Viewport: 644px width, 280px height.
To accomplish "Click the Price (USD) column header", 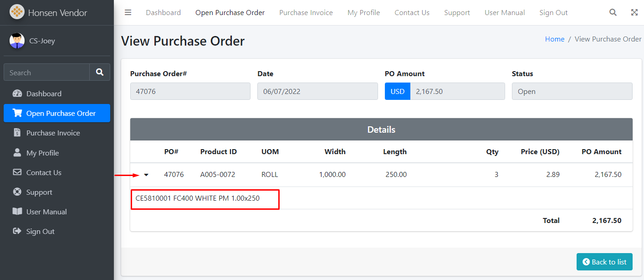I will click(540, 152).
